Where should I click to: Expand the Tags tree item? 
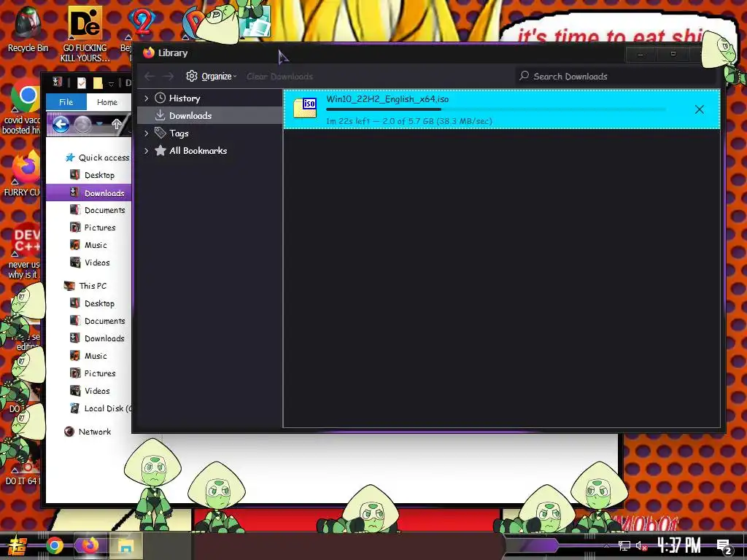tap(146, 133)
